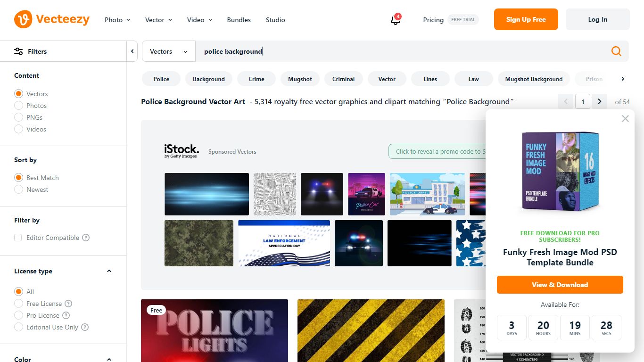The height and width of the screenshot is (362, 644).
Task: Select the Vectors content radio
Action: click(x=18, y=94)
